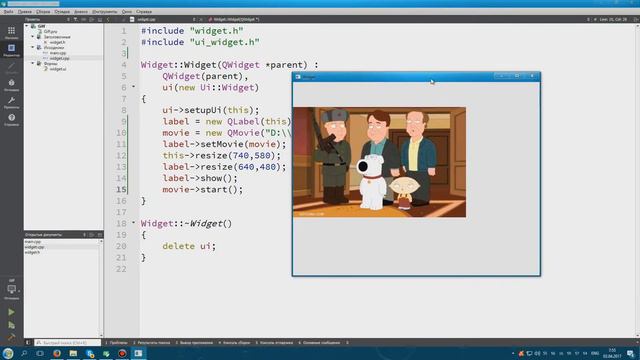Open the Debug mode bug icon
This screenshot has width=640, height=360.
11,83
